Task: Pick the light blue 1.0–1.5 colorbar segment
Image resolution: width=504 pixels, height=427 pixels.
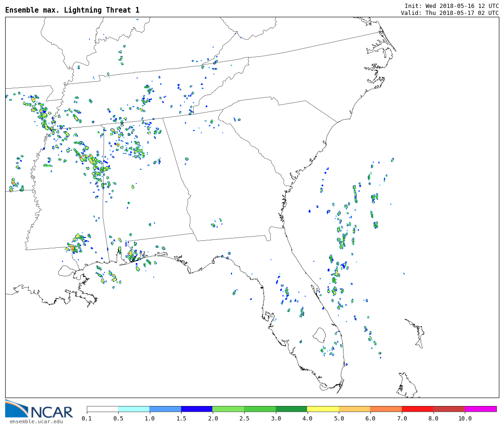Action: (x=166, y=409)
